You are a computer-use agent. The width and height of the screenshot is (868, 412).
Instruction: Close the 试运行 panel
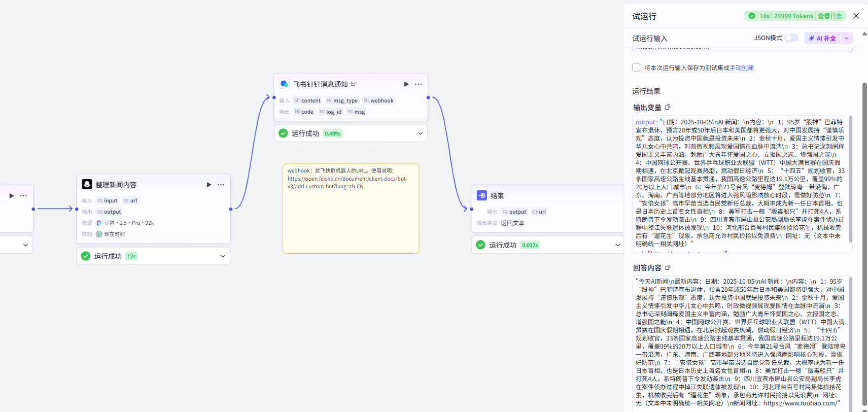pyautogui.click(x=856, y=16)
